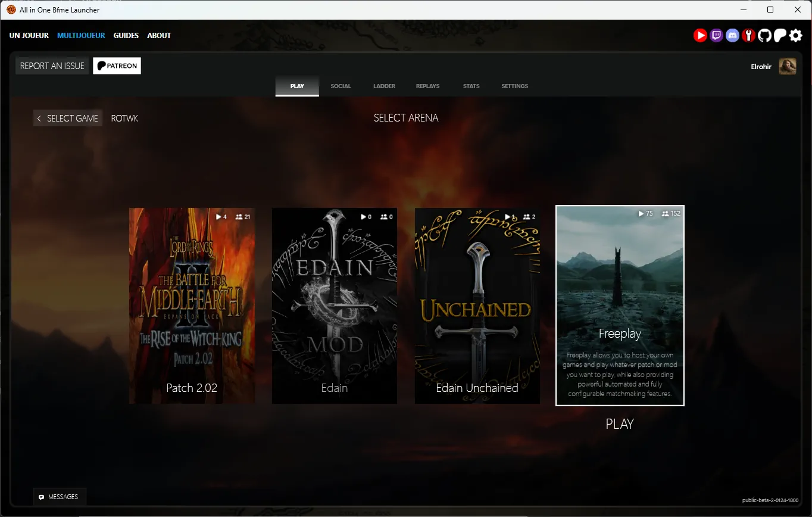Image resolution: width=812 pixels, height=517 pixels.
Task: Select the Patch 2.02 arena card
Action: [x=192, y=306]
